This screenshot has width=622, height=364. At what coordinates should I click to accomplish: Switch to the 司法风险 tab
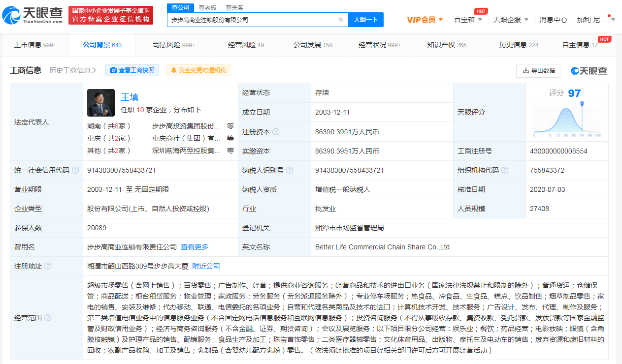click(174, 45)
